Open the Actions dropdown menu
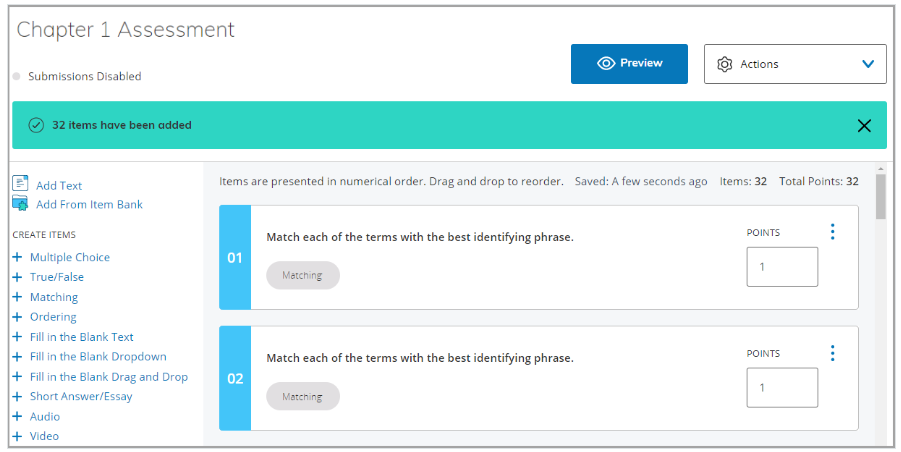This screenshot has height=452, width=901. pyautogui.click(x=795, y=64)
